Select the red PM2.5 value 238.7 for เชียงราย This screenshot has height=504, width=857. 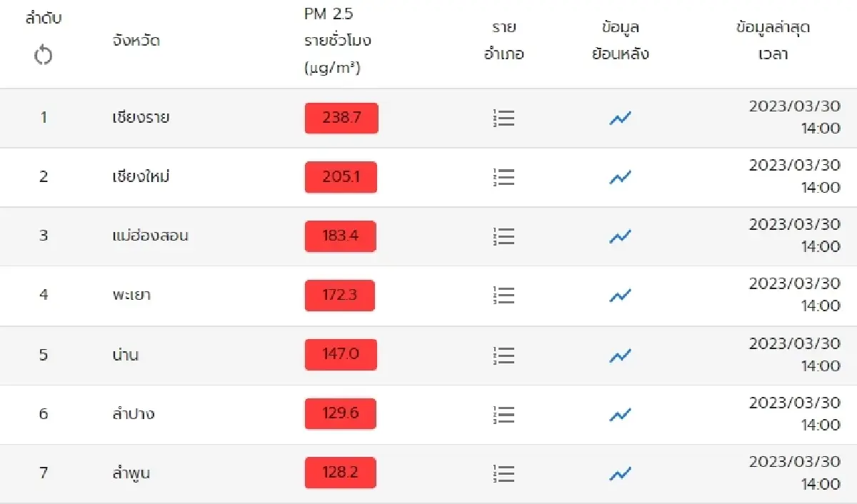341,118
